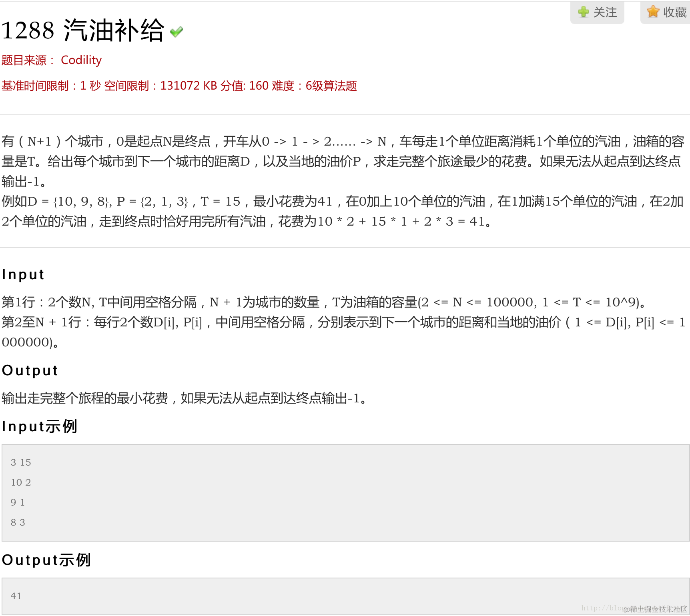
Task: Click the green plus icon on 关注
Action: 584,12
